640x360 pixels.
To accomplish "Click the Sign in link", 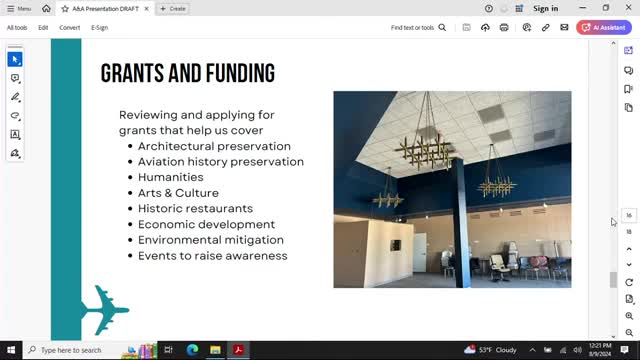I will click(x=545, y=9).
